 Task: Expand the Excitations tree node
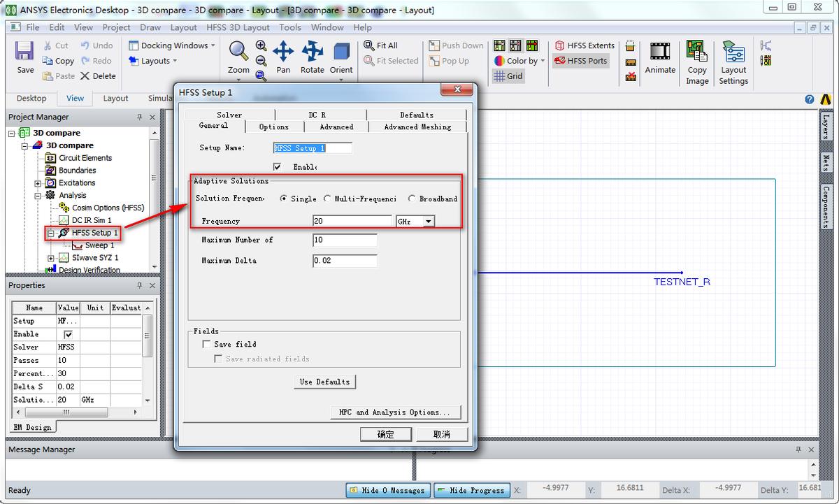38,183
